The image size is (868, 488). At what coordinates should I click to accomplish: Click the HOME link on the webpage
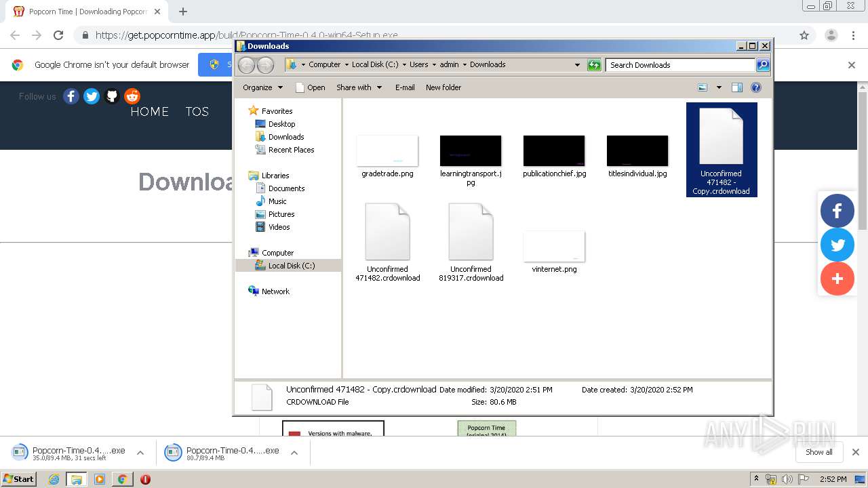coord(150,112)
